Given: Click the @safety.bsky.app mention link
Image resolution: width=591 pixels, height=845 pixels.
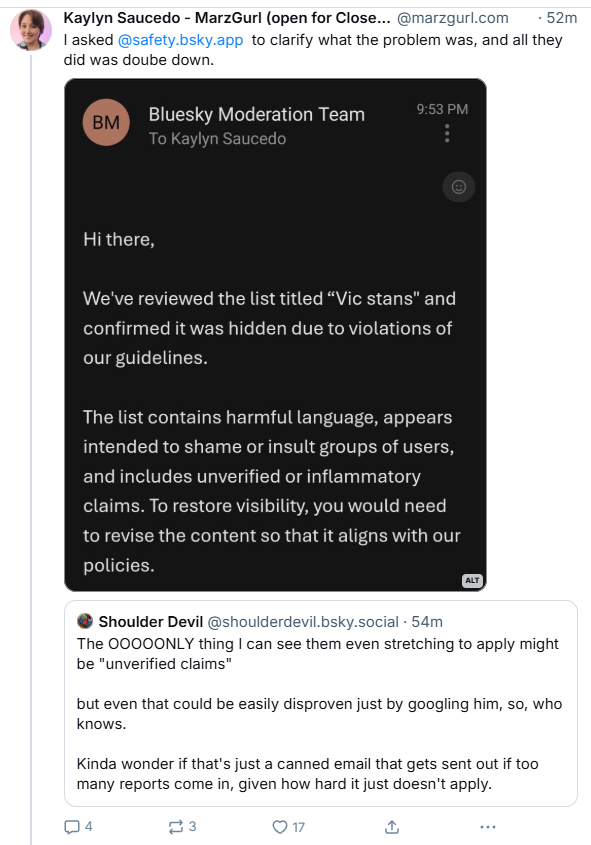Looking at the screenshot, I should click(180, 40).
